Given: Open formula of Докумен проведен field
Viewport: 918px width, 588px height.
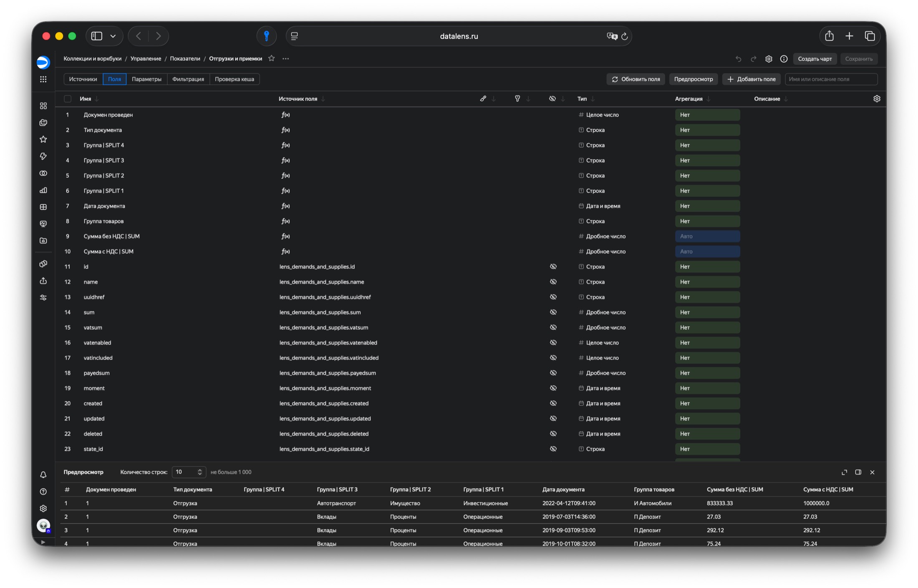Looking at the screenshot, I should coord(285,115).
